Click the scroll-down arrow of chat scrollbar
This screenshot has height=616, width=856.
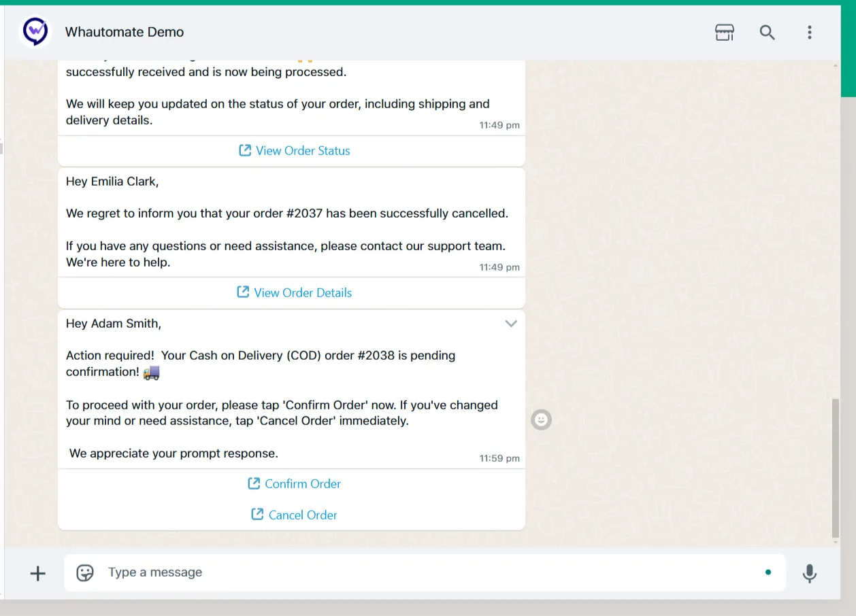(836, 542)
